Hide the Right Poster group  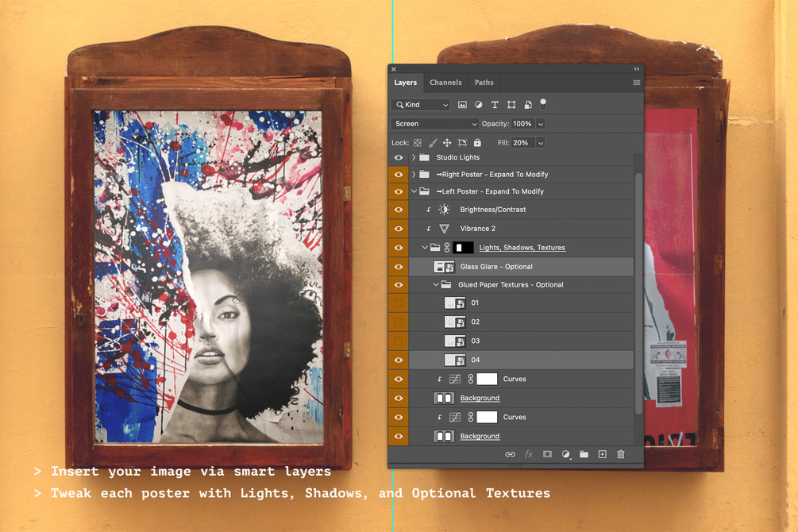coord(399,175)
